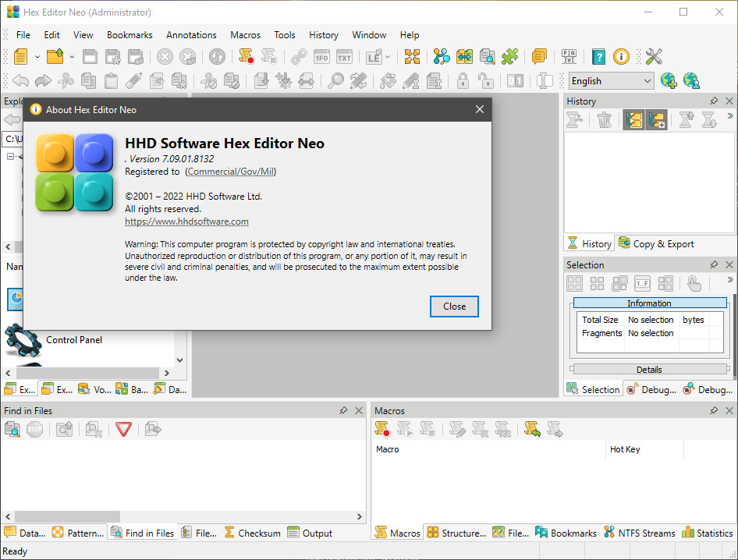Switch to NTFS Streams tab
The image size is (738, 560).
coord(640,533)
